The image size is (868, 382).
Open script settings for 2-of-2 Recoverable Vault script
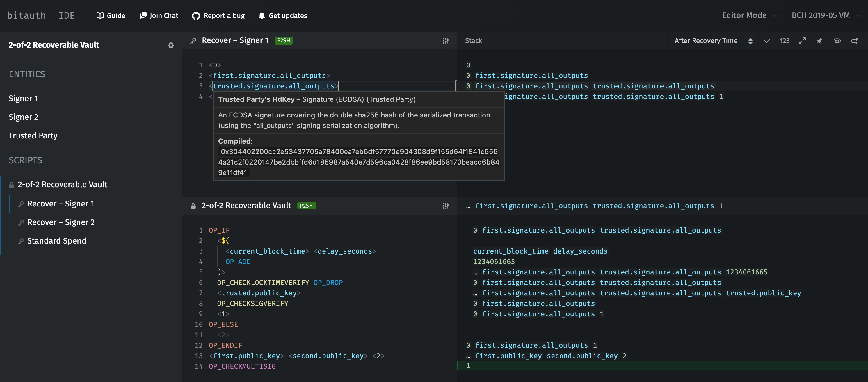[445, 206]
